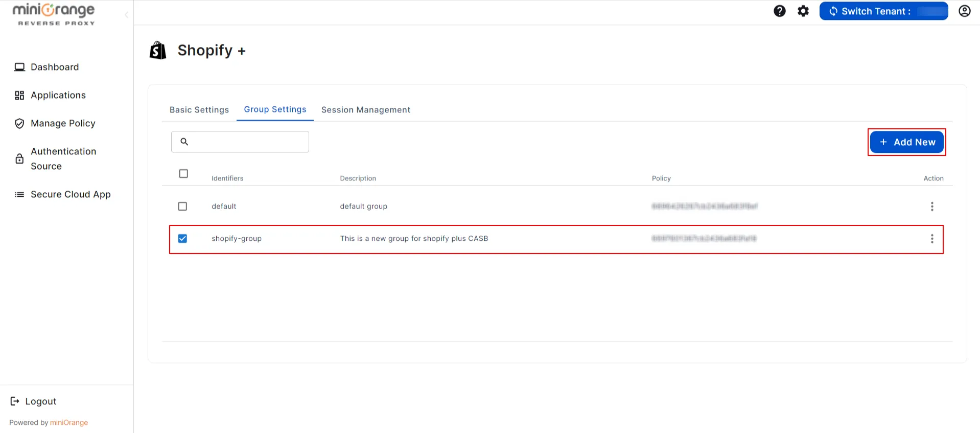Open Secure Cloud App in the sidebar
Viewport: 980px width, 433px height.
(62, 194)
